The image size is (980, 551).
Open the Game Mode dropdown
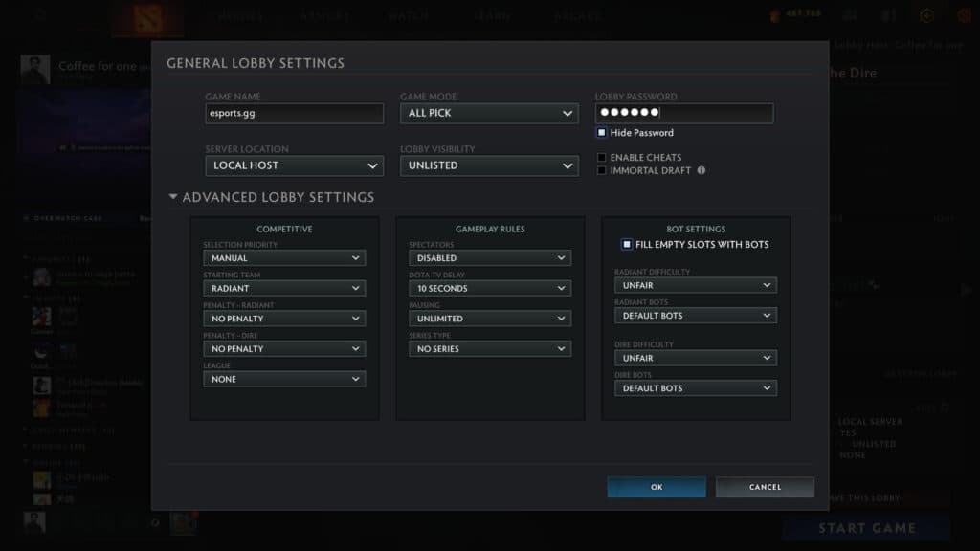click(x=489, y=113)
